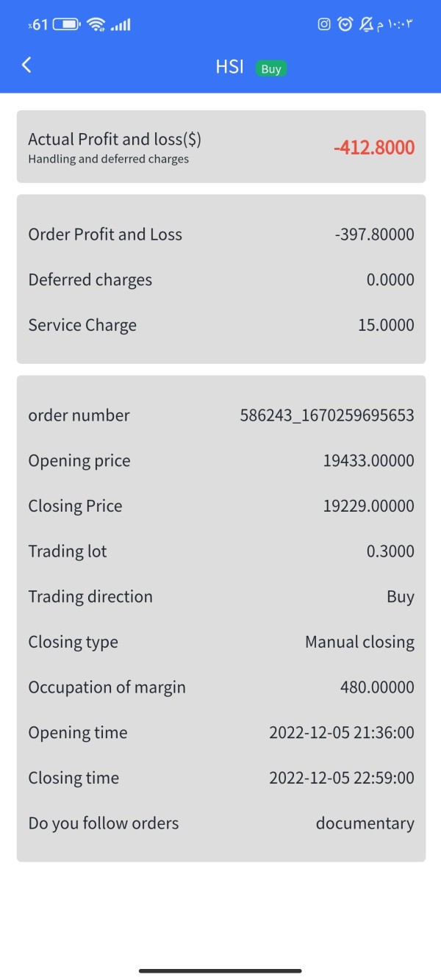This screenshot has height=980, width=441.
Task: Tap the red -412.8000 loss value
Action: click(x=373, y=148)
